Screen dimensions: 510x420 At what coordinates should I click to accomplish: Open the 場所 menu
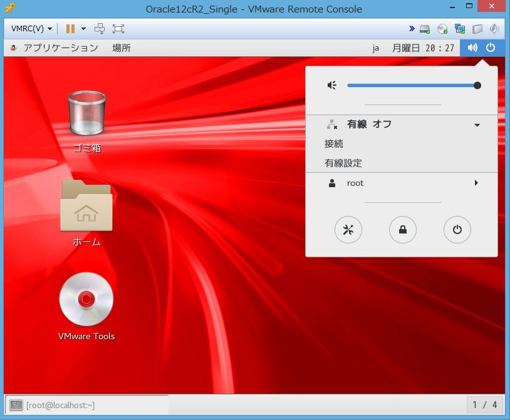point(122,48)
